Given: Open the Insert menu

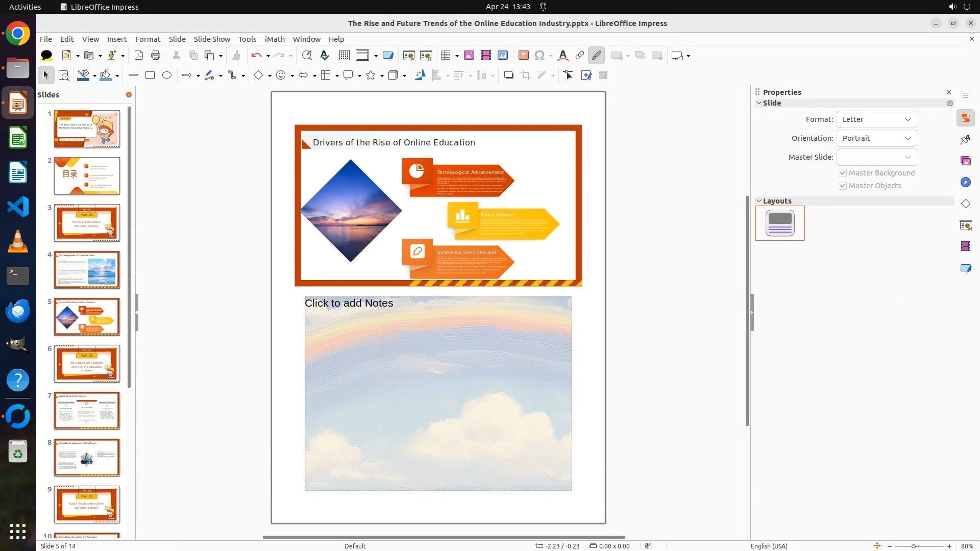Looking at the screenshot, I should (x=117, y=39).
